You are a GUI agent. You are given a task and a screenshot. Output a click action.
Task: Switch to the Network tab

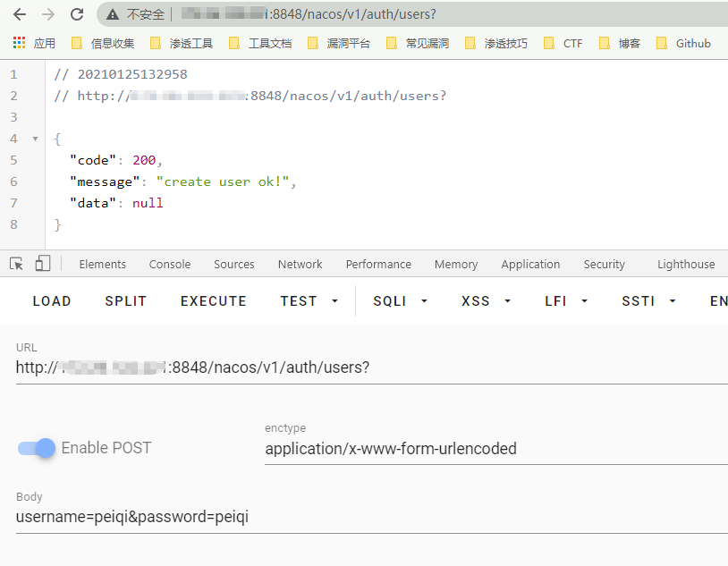point(300,264)
